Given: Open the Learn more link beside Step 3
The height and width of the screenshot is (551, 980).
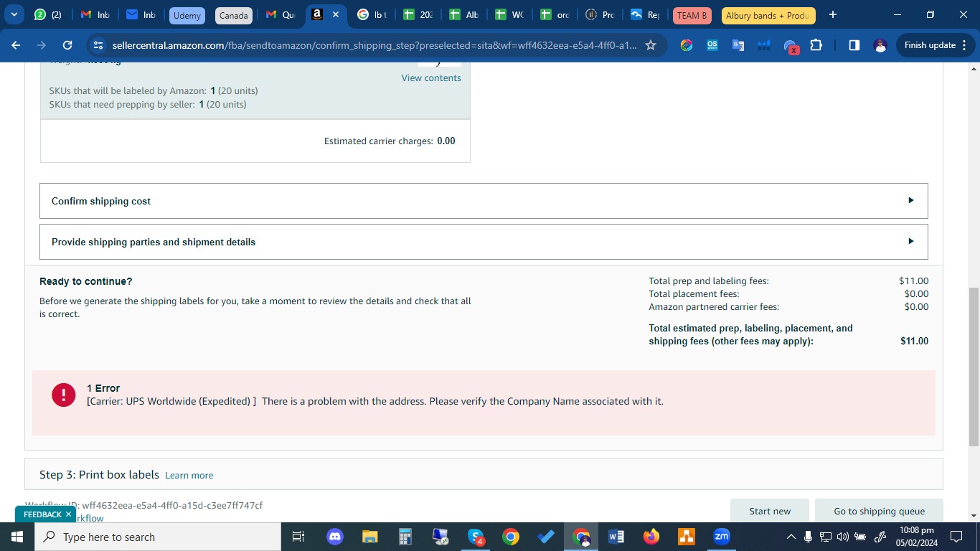Looking at the screenshot, I should coord(189,476).
